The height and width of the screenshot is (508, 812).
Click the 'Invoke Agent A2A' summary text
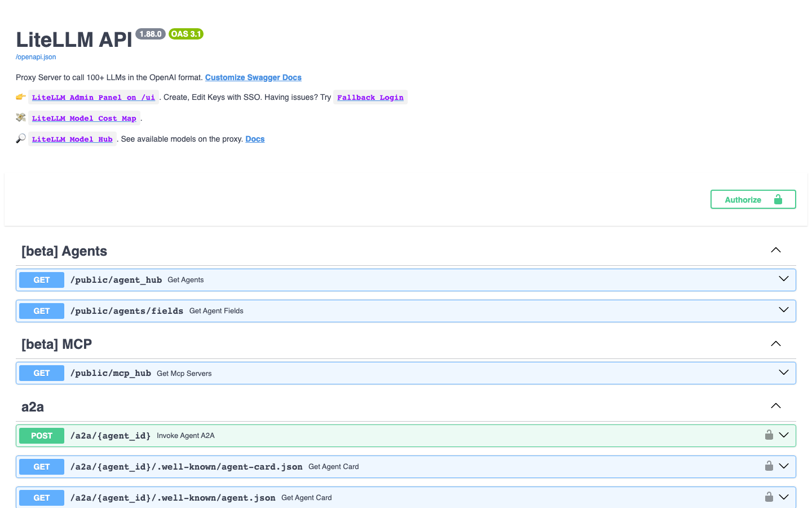point(186,436)
